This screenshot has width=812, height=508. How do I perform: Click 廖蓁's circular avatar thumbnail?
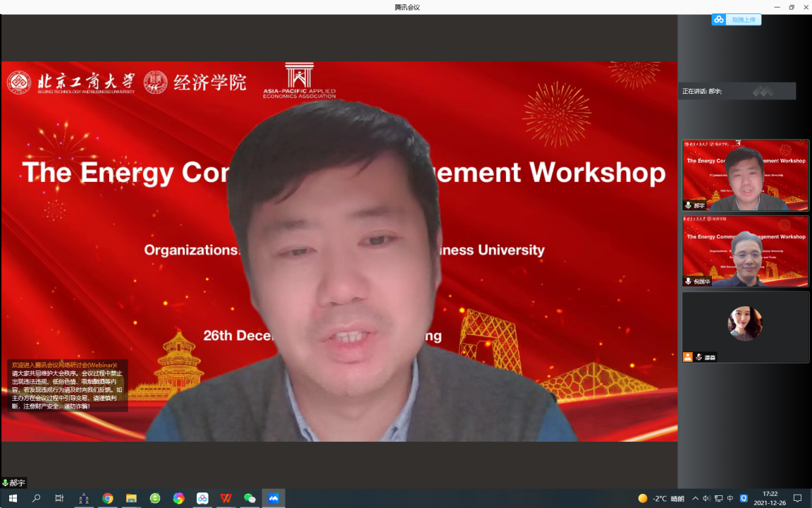(745, 323)
